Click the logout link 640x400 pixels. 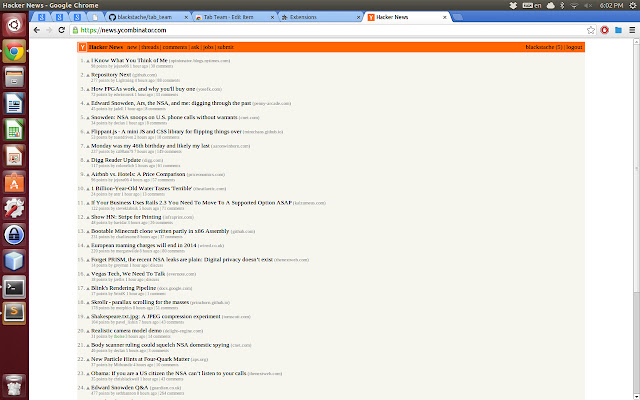[x=574, y=47]
